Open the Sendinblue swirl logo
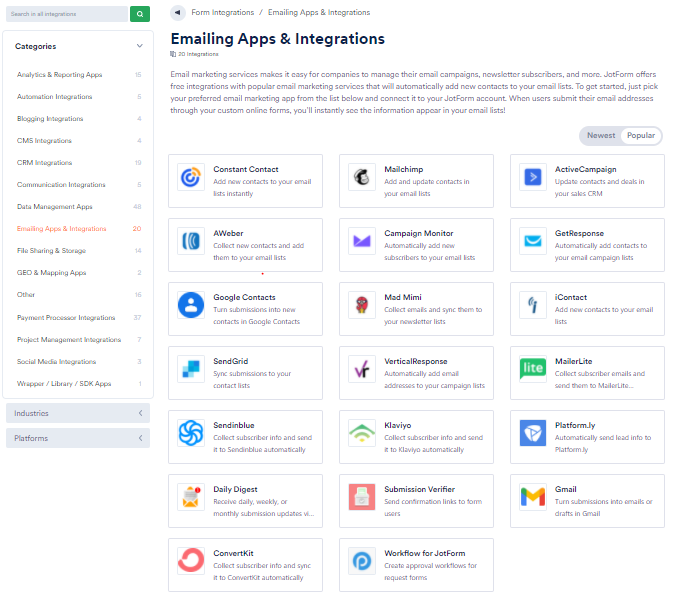678x595 pixels. pyautogui.click(x=191, y=433)
